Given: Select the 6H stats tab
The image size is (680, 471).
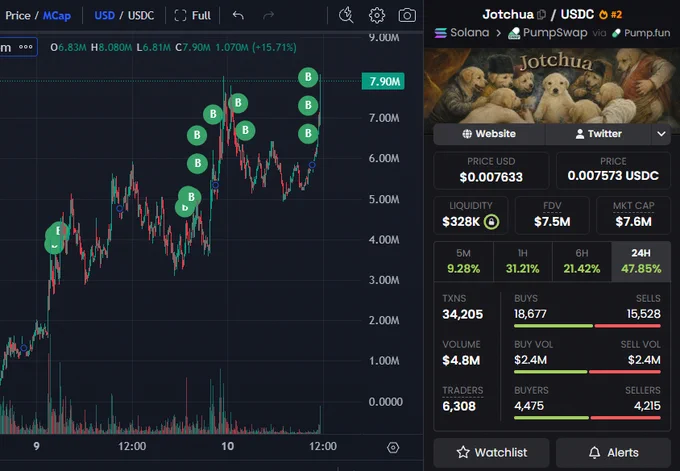Looking at the screenshot, I should click(582, 262).
